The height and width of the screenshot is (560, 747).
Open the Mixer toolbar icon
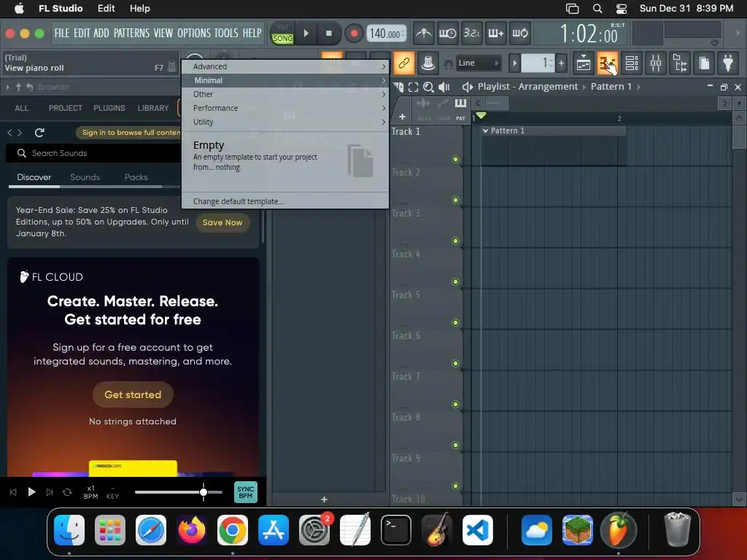(656, 63)
